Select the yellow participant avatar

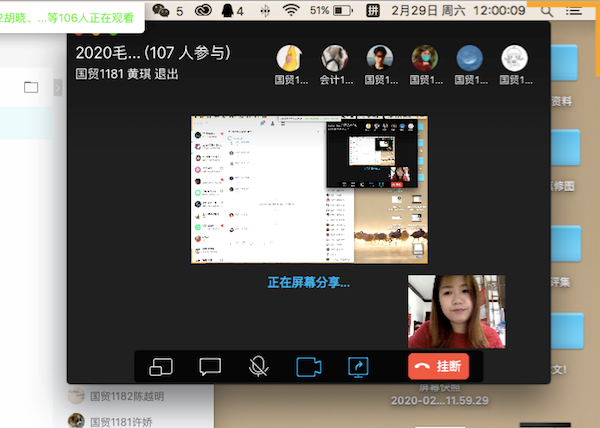(x=289, y=58)
